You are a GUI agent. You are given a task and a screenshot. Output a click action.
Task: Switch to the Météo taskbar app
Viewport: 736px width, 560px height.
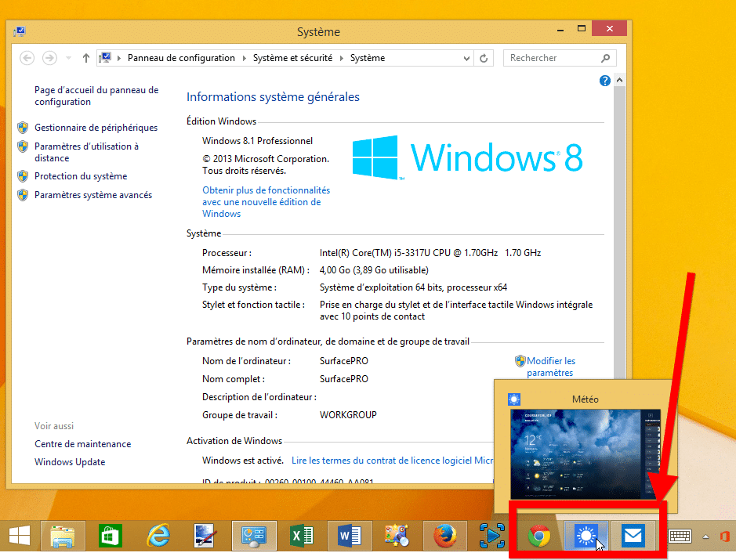pos(586,535)
